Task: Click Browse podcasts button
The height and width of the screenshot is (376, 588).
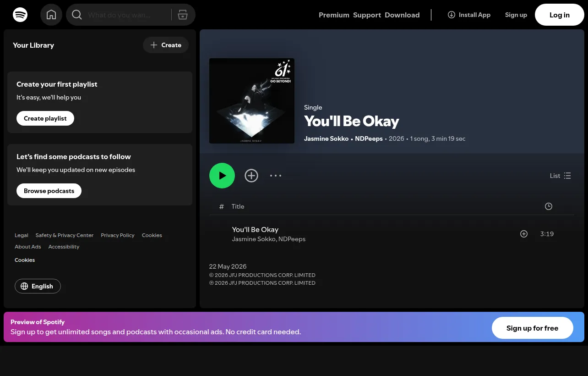Action: (49, 191)
